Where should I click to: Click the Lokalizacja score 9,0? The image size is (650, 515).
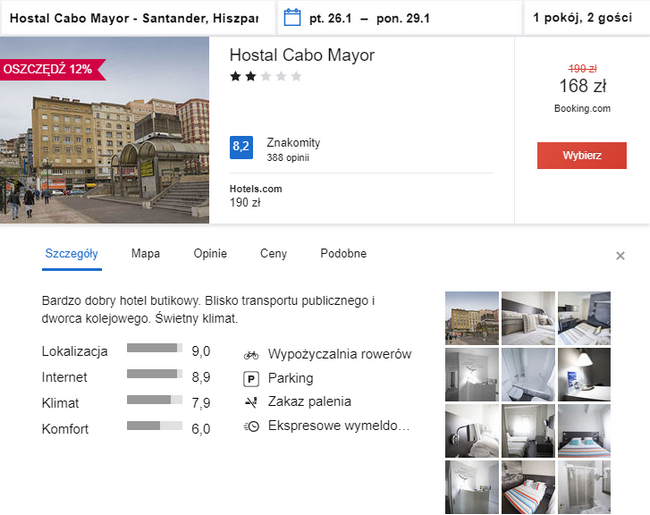pyautogui.click(x=201, y=351)
